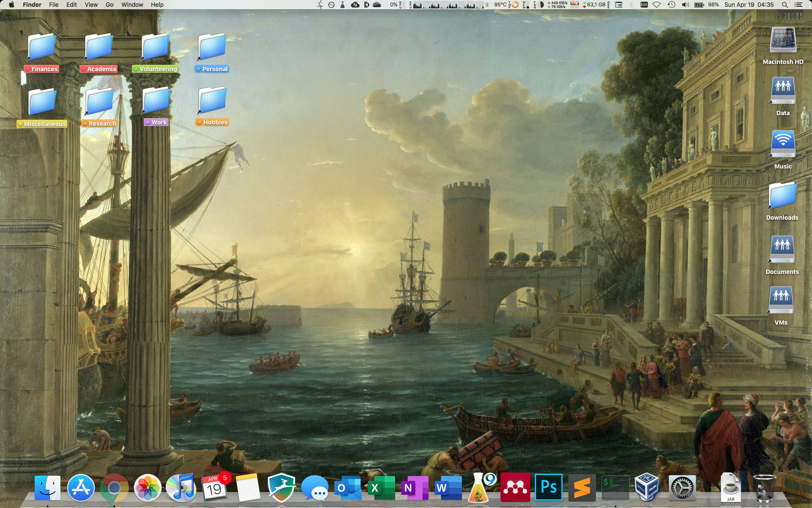Open the View menu
Viewport: 812px width, 508px height.
tap(91, 5)
